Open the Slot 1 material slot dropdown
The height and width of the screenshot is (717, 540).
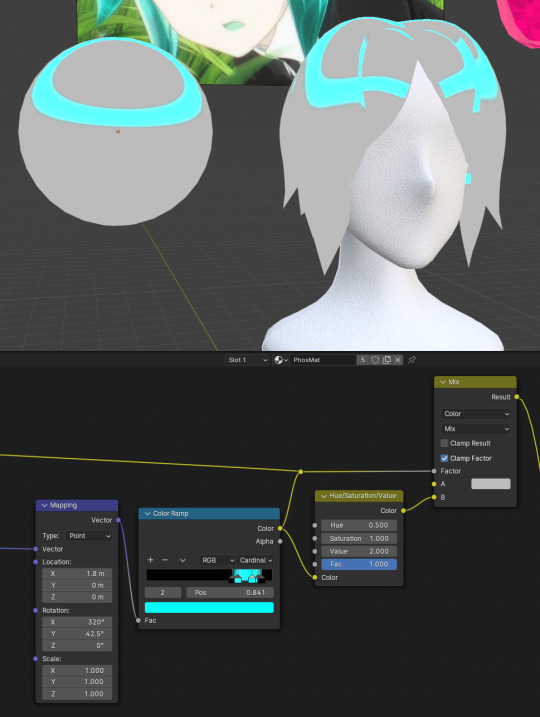tap(246, 360)
